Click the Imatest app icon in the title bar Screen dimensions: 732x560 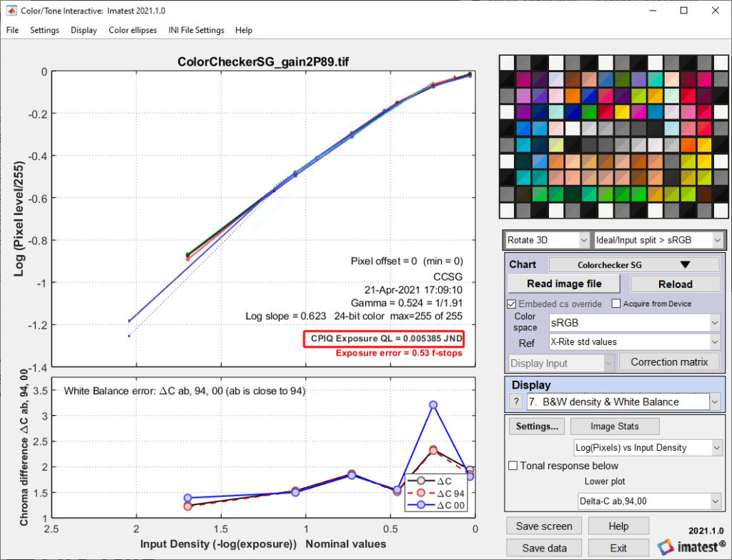point(11,10)
